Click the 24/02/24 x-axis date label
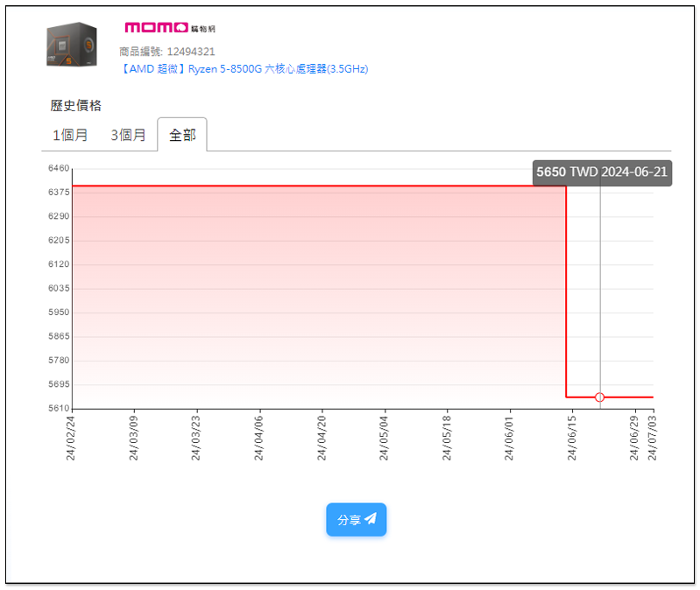 (x=71, y=438)
